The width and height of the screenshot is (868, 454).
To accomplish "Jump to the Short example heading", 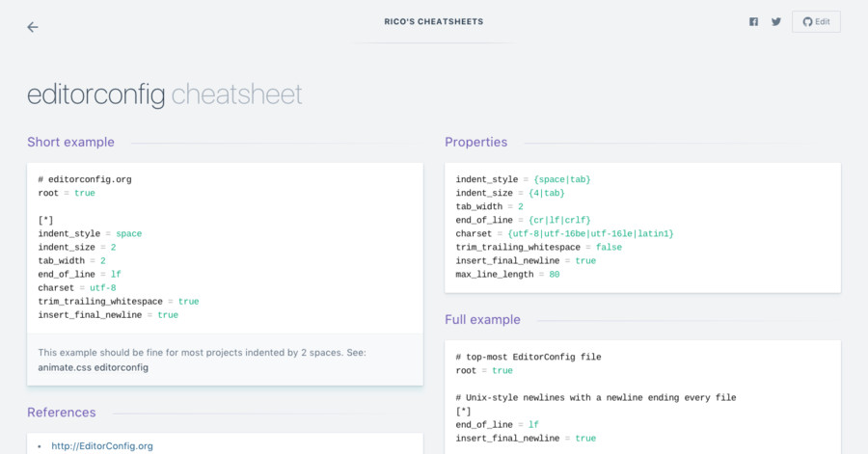I will point(70,142).
